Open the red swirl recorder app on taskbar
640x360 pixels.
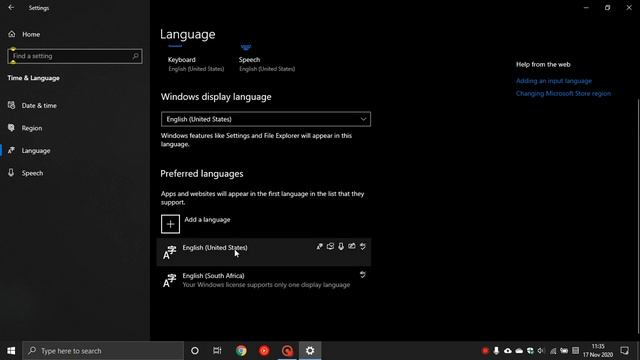pos(287,351)
